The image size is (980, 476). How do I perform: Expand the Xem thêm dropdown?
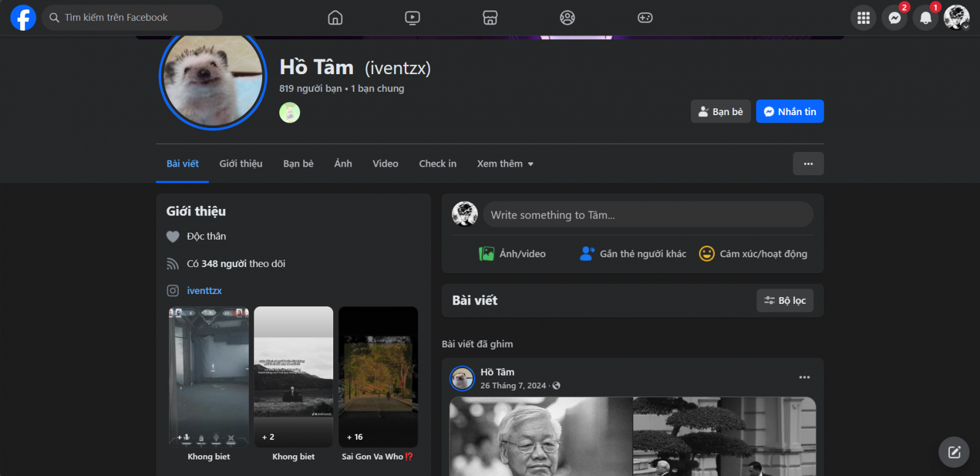point(505,164)
